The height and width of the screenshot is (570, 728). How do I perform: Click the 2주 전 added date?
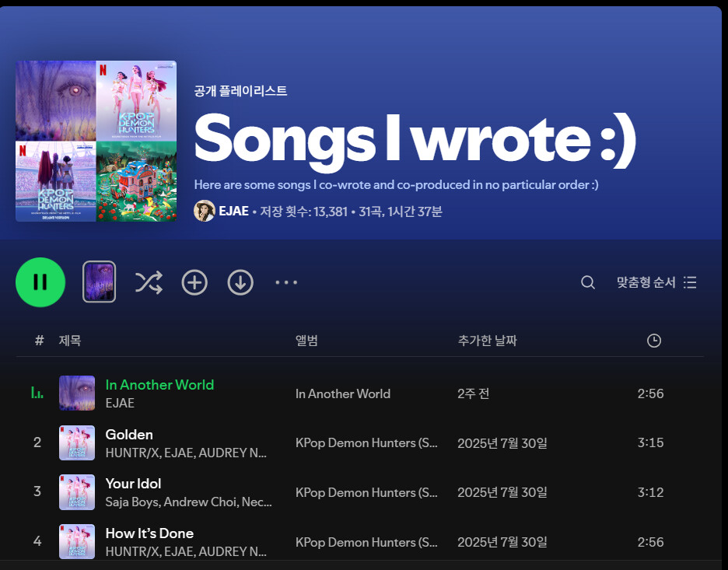tap(473, 393)
